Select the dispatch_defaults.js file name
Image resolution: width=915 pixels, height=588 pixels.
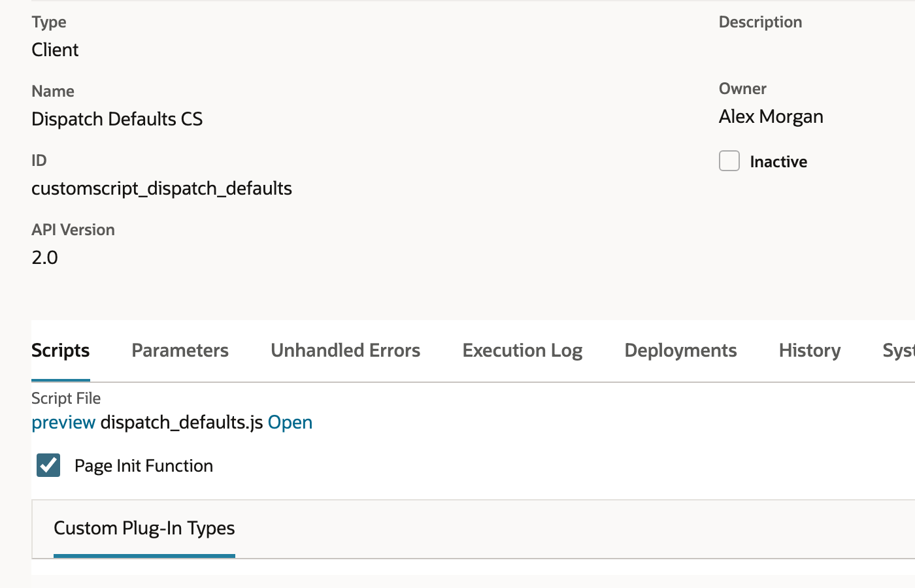pos(182,423)
